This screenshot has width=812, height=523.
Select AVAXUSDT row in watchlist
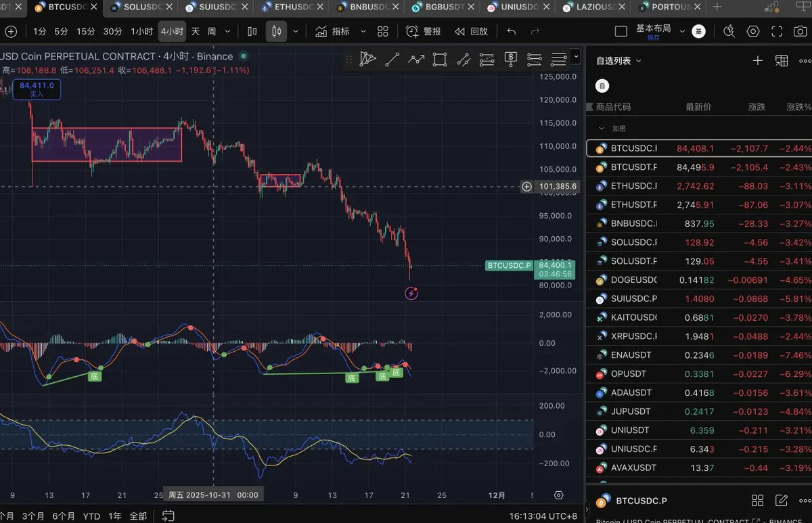(x=699, y=468)
